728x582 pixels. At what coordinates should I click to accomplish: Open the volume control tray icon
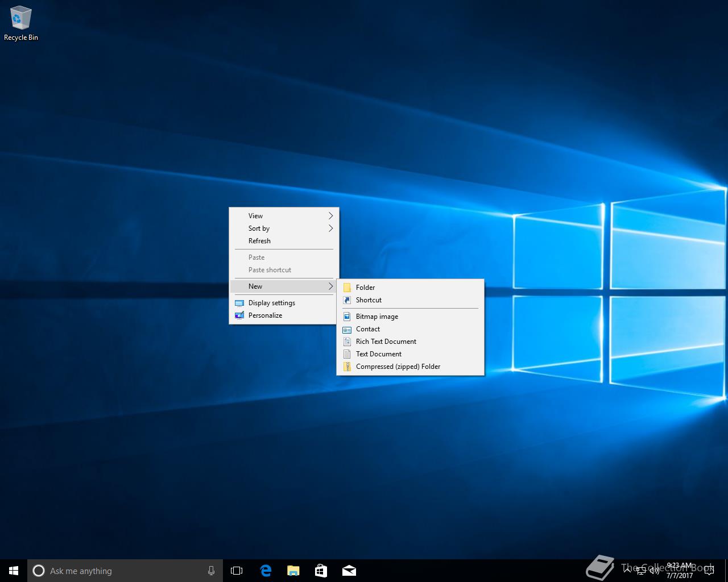coord(655,571)
